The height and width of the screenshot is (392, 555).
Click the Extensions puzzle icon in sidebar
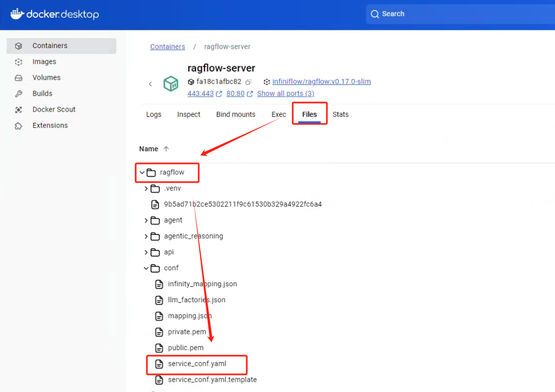(18, 126)
